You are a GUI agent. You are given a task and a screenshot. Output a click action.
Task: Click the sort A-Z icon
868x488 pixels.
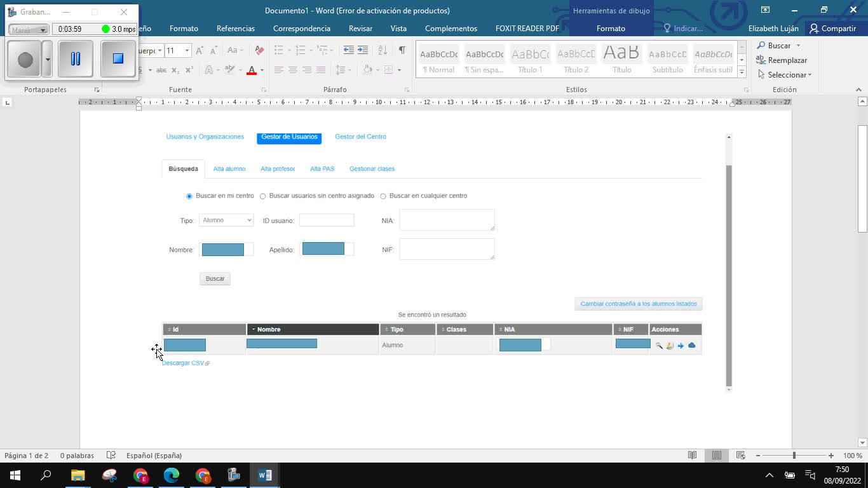click(383, 50)
